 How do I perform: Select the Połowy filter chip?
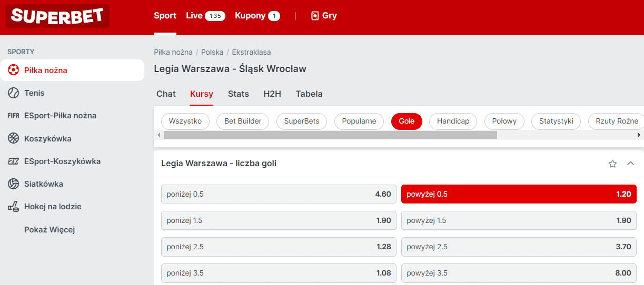coord(504,121)
